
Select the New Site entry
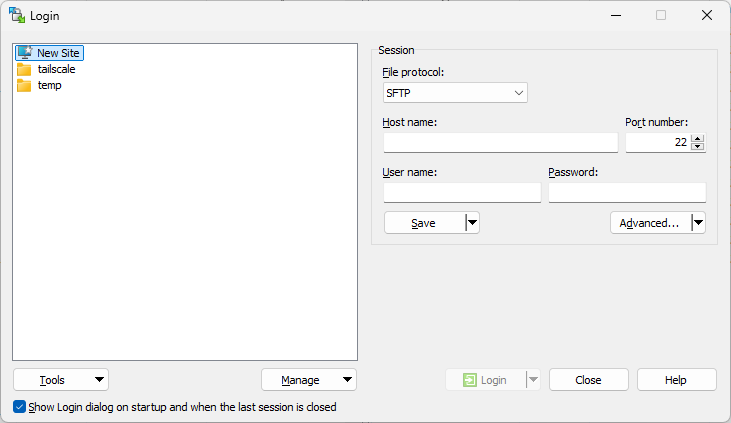click(x=50, y=53)
